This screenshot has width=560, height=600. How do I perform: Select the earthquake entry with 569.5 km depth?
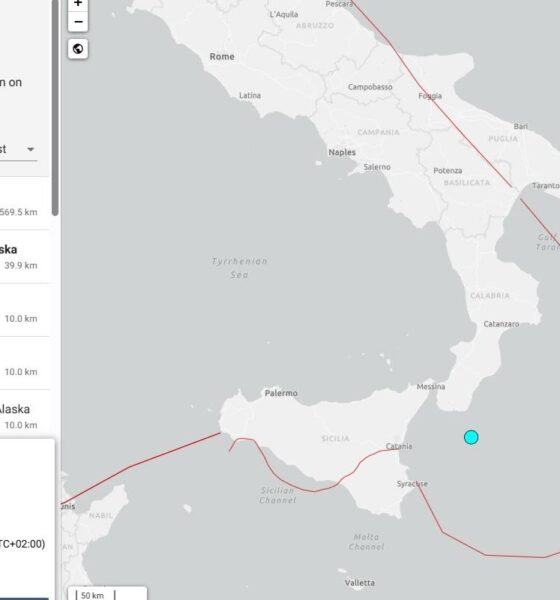click(x=24, y=205)
